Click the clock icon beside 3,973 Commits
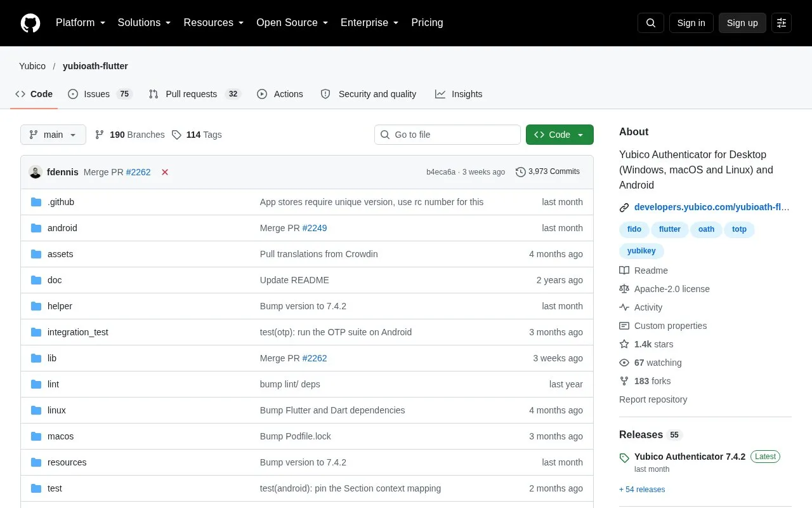This screenshot has height=508, width=812. (521, 172)
